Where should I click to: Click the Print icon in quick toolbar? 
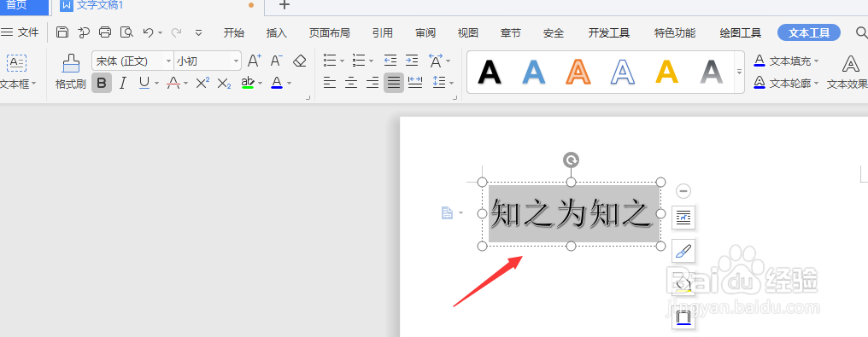pyautogui.click(x=105, y=32)
